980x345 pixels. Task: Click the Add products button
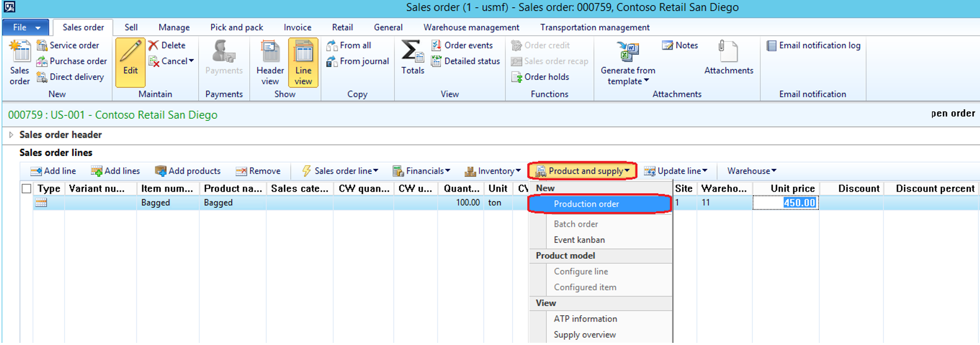pos(188,171)
